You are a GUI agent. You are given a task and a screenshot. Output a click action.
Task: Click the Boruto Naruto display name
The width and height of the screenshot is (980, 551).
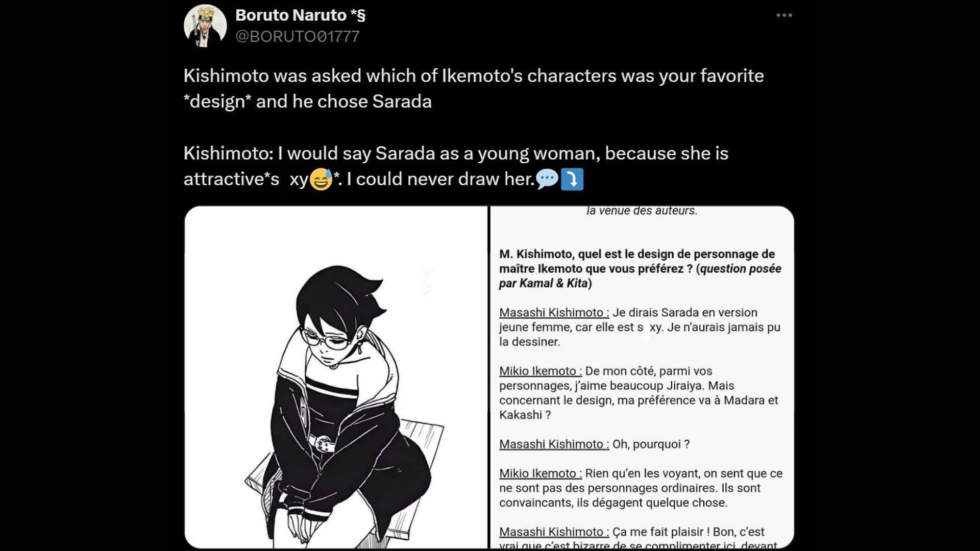(x=300, y=15)
